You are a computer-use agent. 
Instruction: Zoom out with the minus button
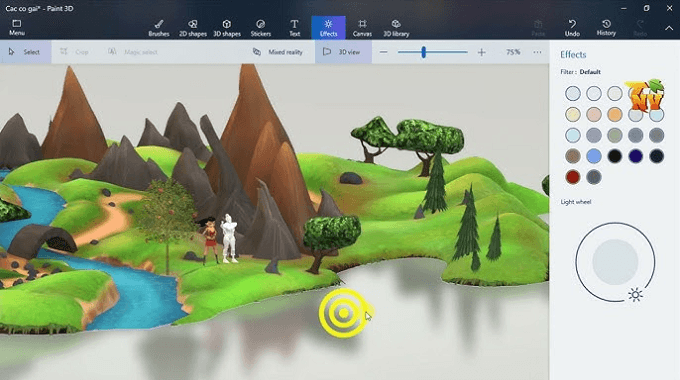pos(383,52)
